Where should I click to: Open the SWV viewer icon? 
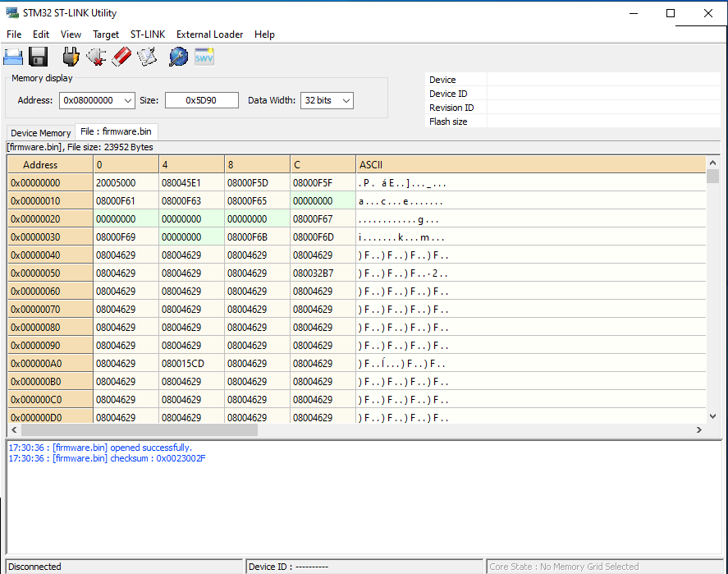(204, 57)
